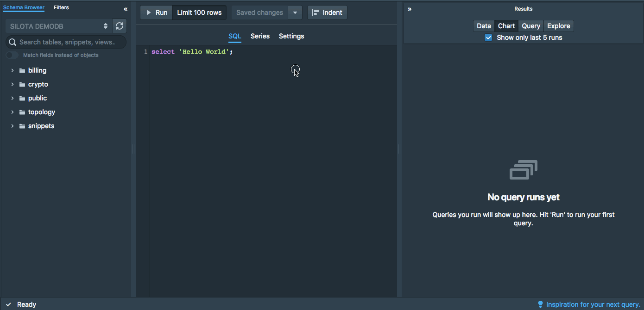Select the Filters tab
The height and width of the screenshot is (310, 644).
click(61, 8)
